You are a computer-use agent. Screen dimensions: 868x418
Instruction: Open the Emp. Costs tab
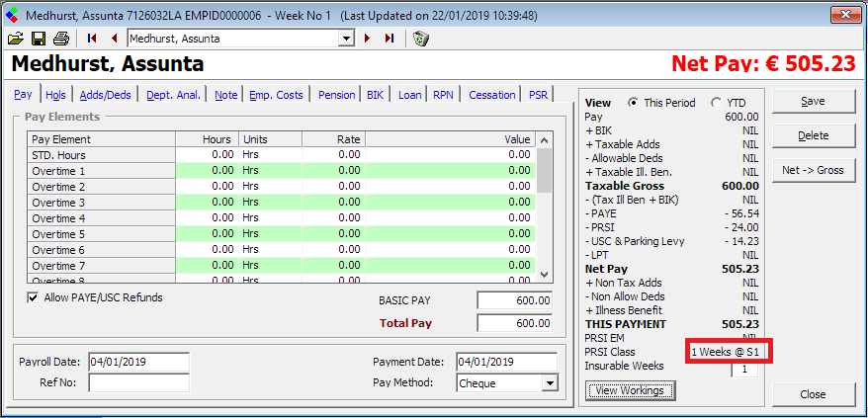coord(276,95)
